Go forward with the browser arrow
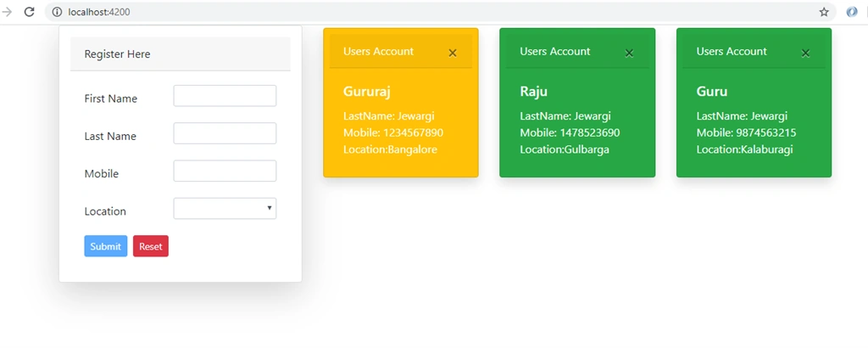 tap(7, 12)
